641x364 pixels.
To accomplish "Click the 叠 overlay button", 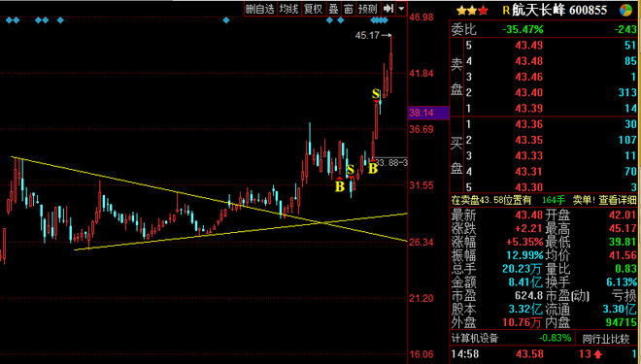I will coord(333,9).
